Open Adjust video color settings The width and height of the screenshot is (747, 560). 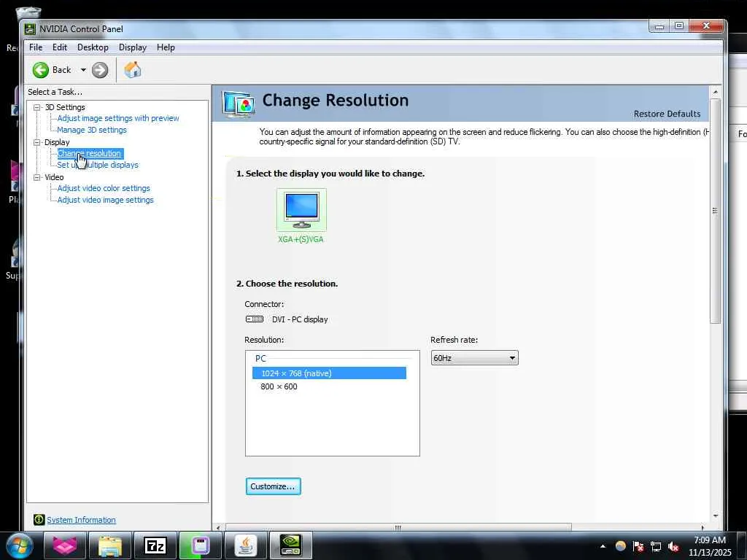point(104,188)
